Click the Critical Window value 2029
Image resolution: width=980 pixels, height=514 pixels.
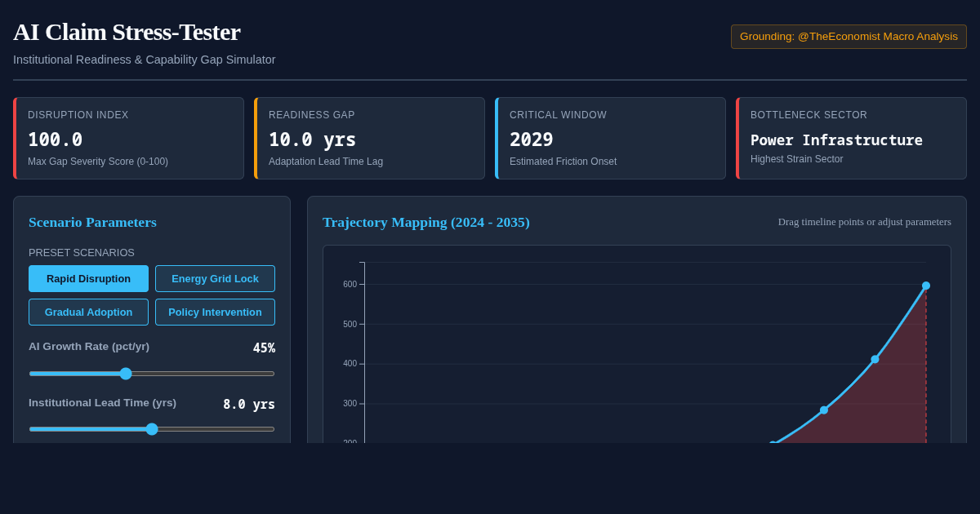532,140
